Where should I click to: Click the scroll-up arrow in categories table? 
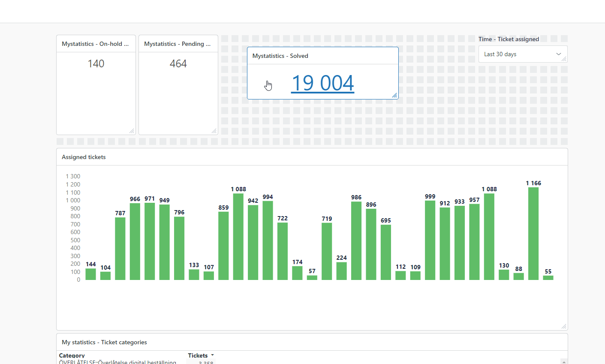pos(564,361)
